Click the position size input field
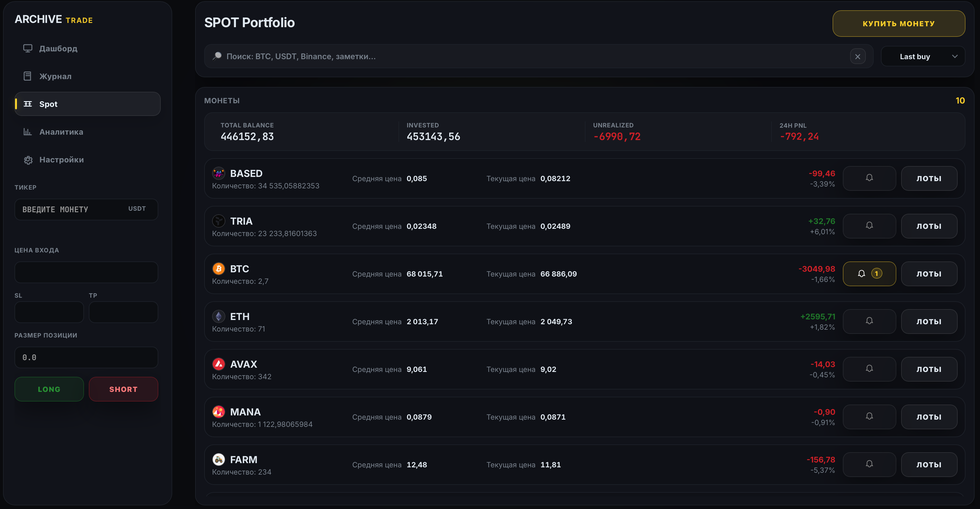Image resolution: width=980 pixels, height=509 pixels. pyautogui.click(x=86, y=357)
